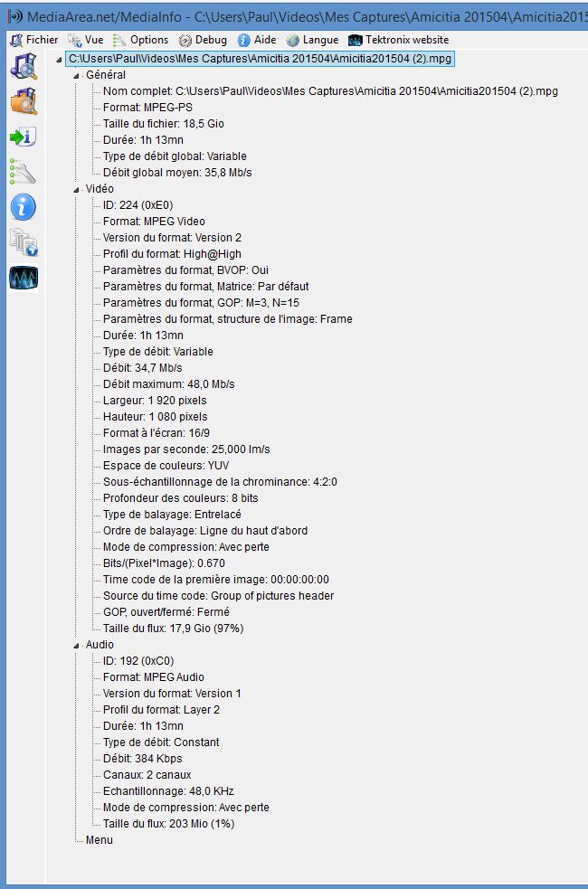Select 'Taille du flux: 17,9 Gio (97%)' row
Screen dimensions: 588x889
tap(173, 629)
